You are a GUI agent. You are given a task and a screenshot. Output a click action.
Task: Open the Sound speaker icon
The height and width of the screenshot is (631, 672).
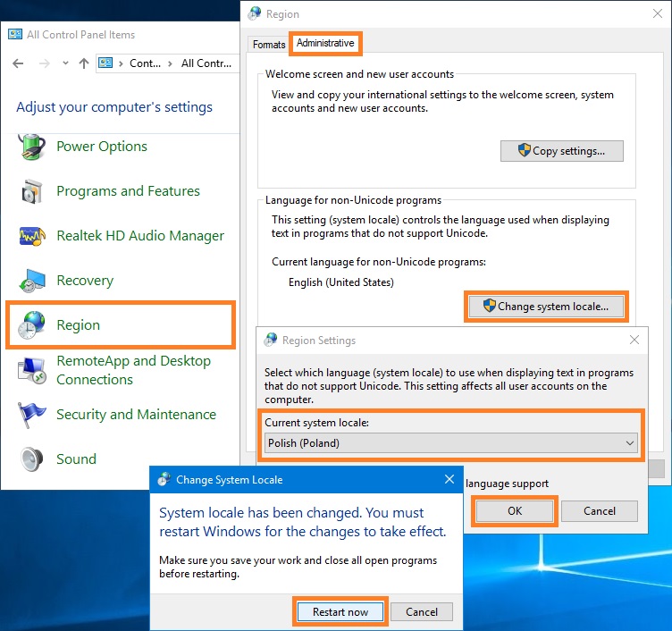click(x=31, y=459)
